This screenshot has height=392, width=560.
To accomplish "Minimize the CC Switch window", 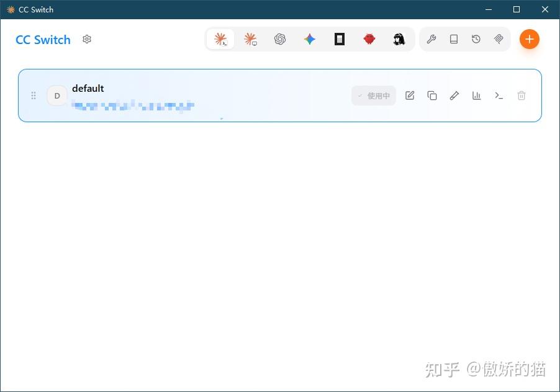I will [489, 9].
